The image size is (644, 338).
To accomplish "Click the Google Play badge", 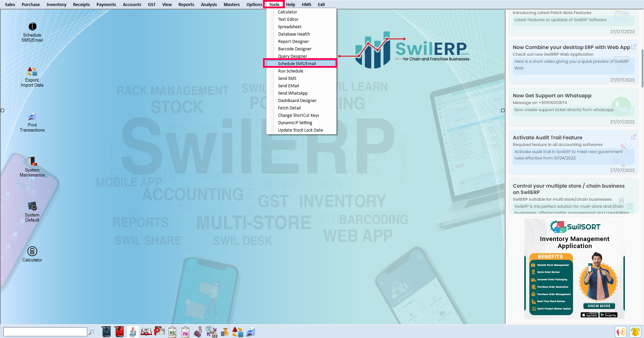I will pyautogui.click(x=608, y=315).
